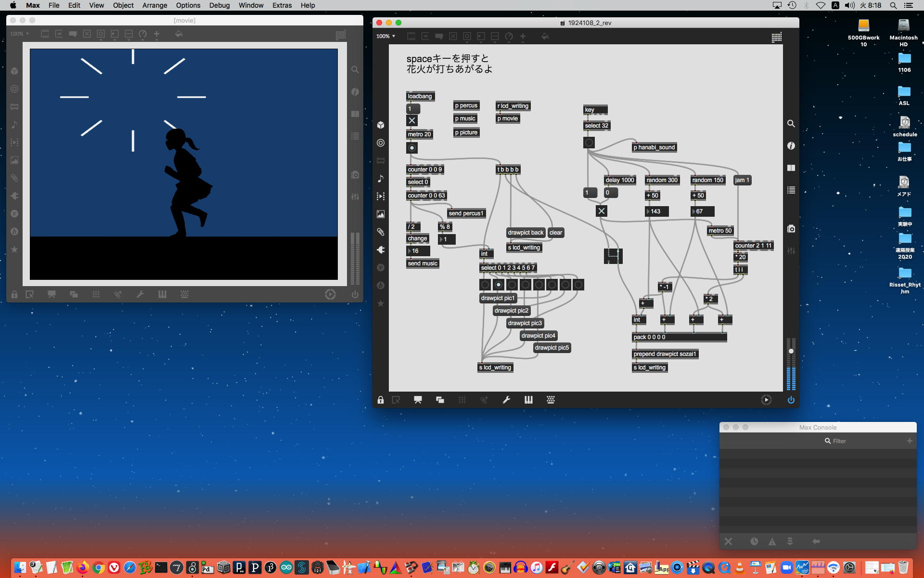Open the Extras menu
The image size is (924, 578).
coord(282,5)
